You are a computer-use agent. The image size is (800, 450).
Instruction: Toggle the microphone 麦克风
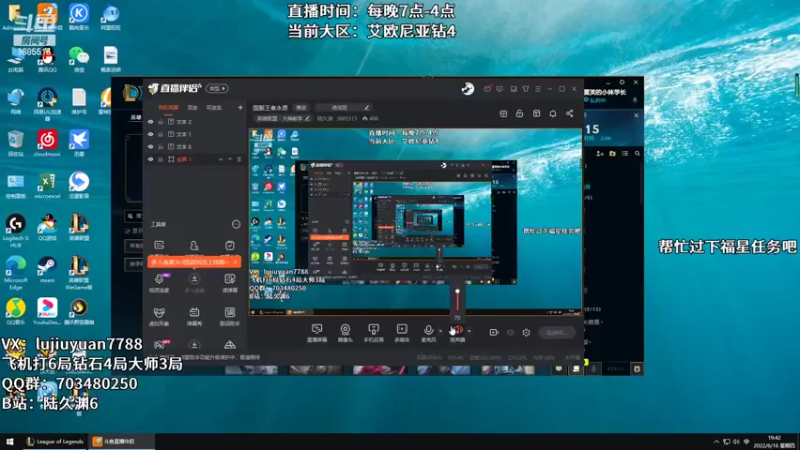tap(429, 333)
